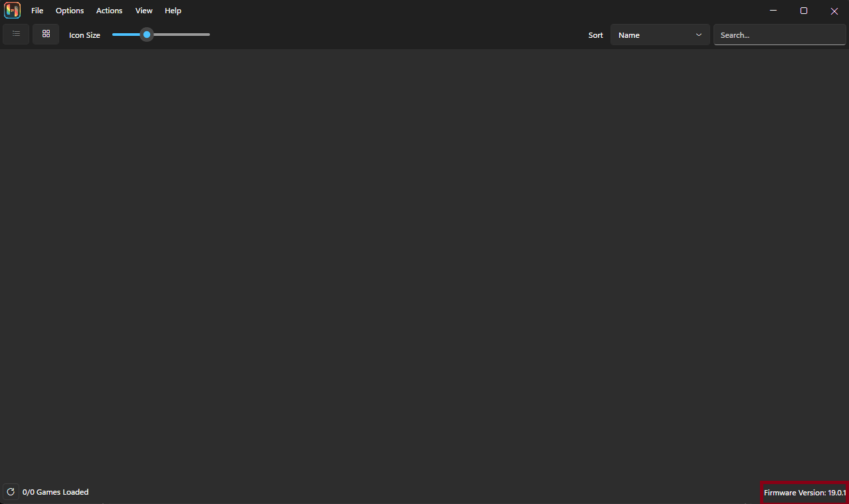Switch to list view layout
The width and height of the screenshot is (849, 504).
pos(16,34)
